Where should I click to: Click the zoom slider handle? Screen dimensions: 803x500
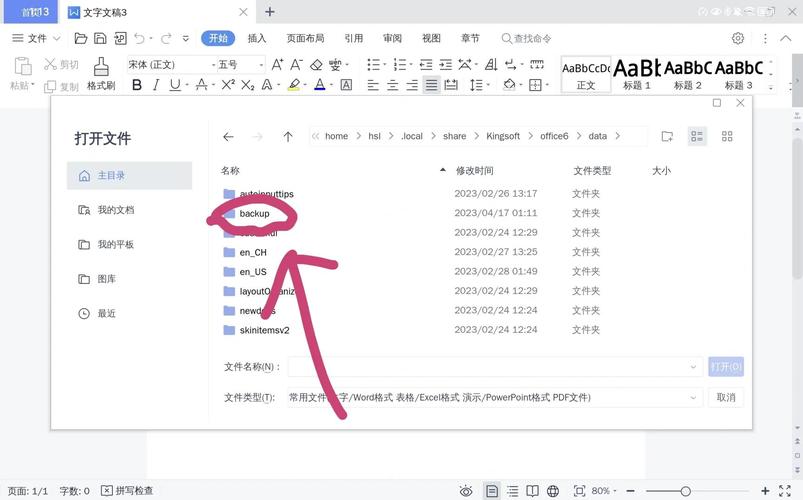[685, 491]
